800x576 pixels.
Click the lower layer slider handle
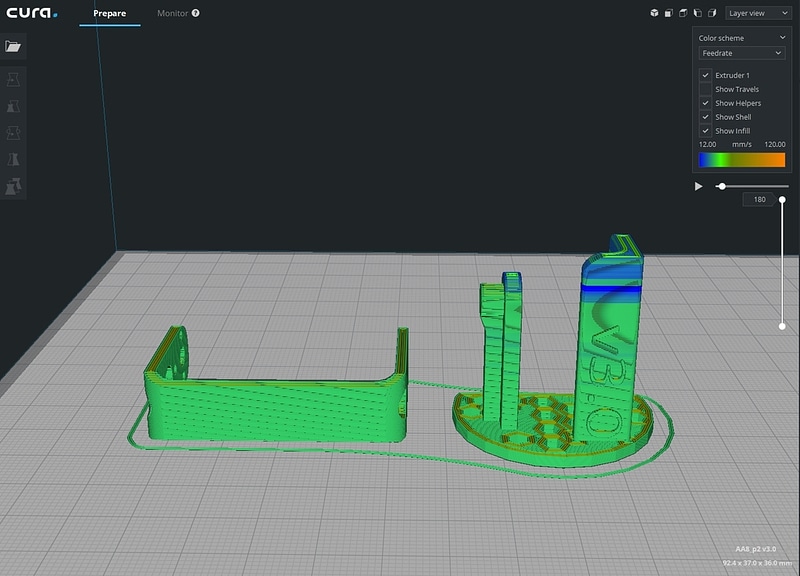tap(782, 327)
